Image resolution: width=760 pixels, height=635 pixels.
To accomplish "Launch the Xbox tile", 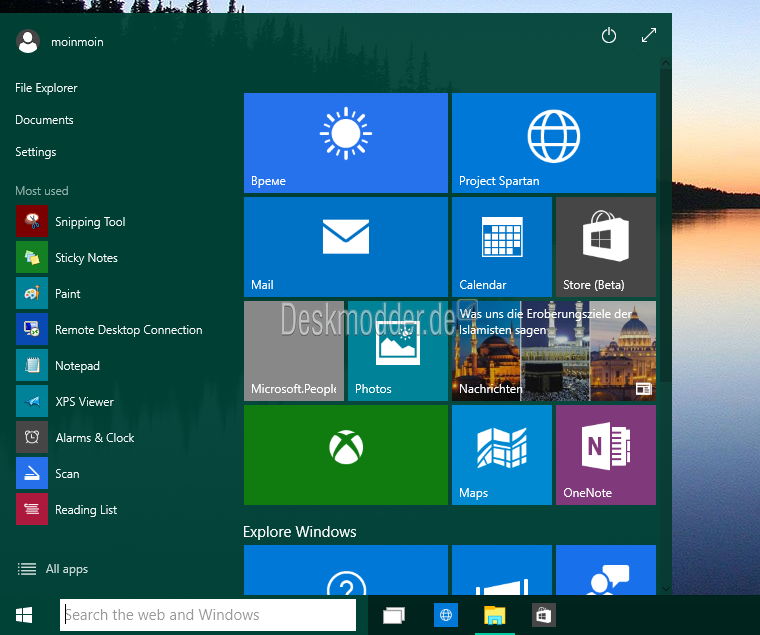I will (x=346, y=455).
